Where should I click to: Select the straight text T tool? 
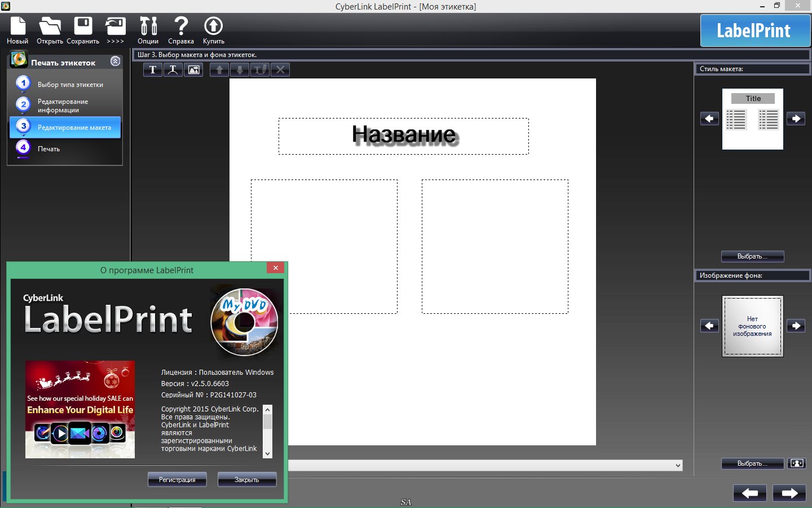point(153,70)
